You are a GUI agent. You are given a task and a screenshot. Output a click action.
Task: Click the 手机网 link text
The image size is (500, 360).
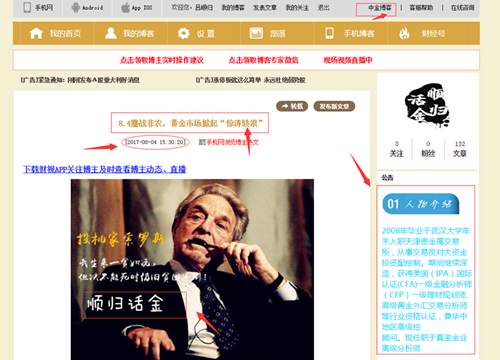pos(44,7)
